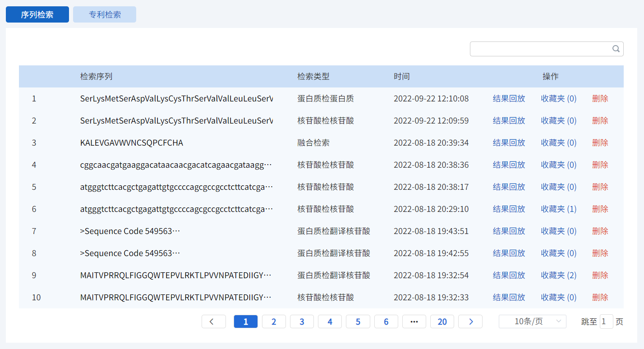Go to previous page arrow

(214, 321)
